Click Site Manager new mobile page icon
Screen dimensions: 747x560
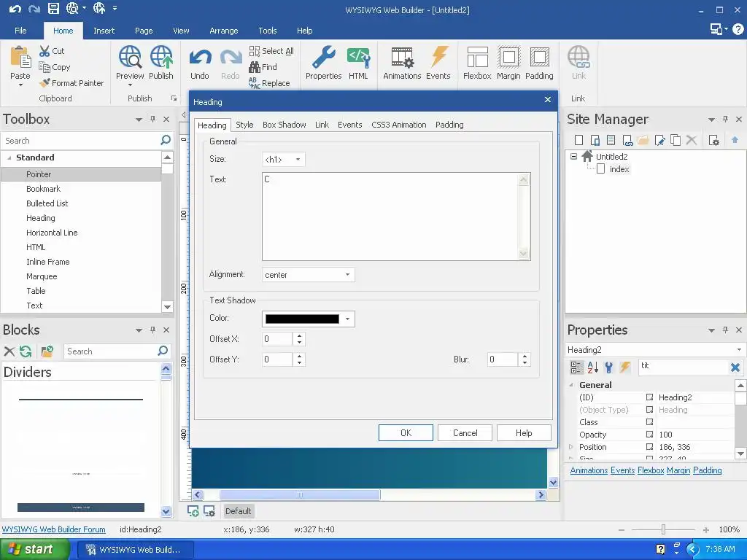595,140
